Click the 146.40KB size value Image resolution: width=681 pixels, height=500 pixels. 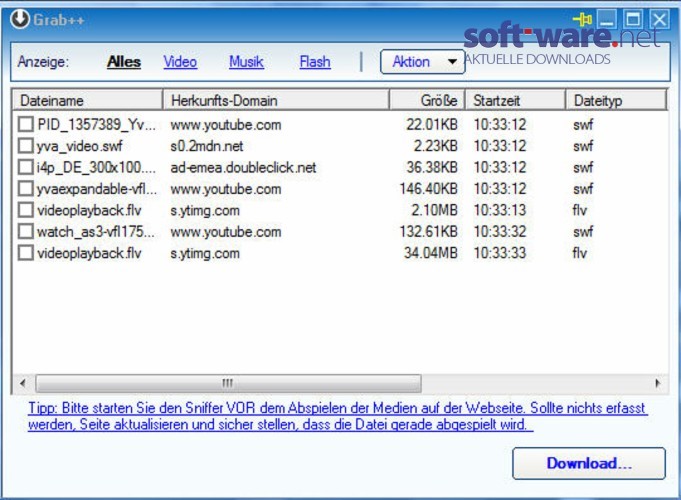[429, 189]
